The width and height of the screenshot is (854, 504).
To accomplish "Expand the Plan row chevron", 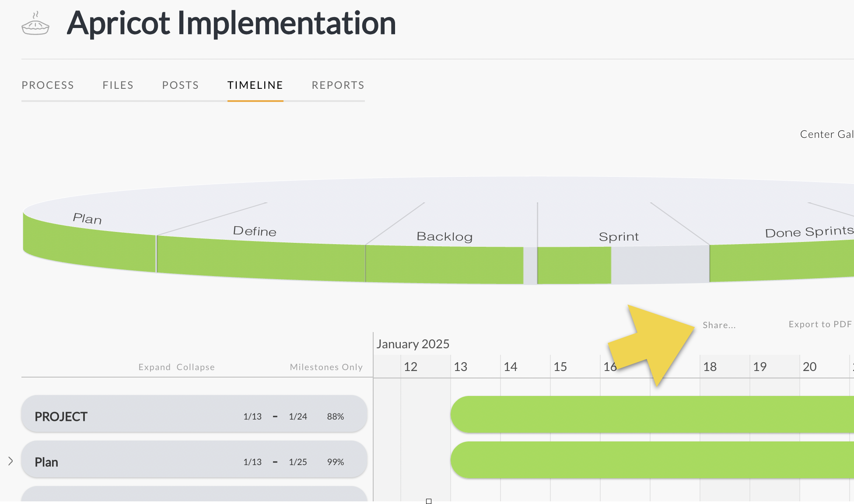I will point(10,461).
